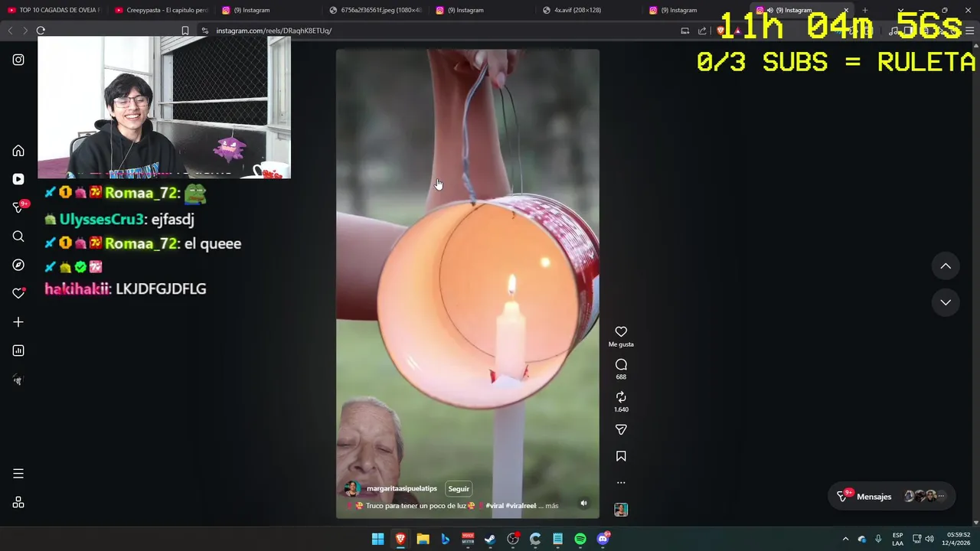Share the reel via send icon

coord(621,430)
